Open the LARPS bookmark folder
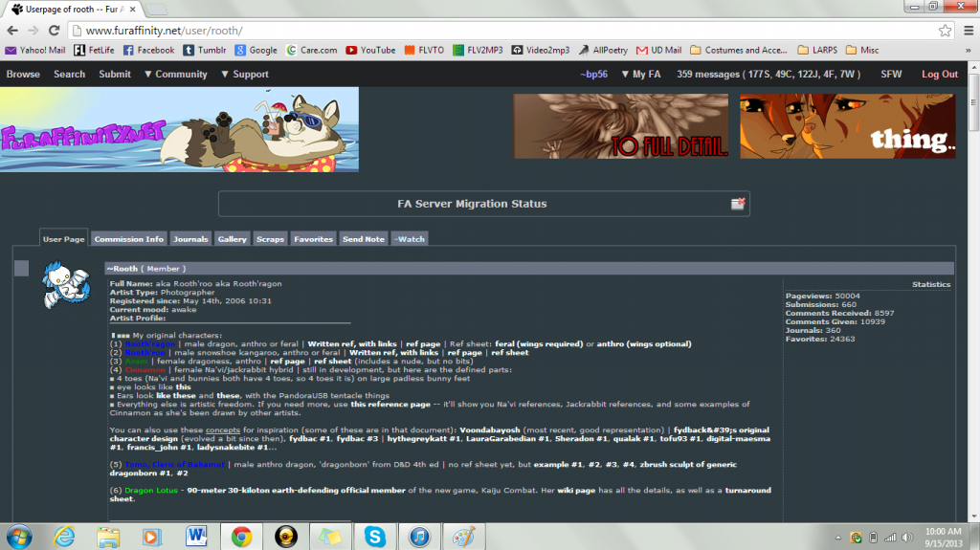Image resolution: width=980 pixels, height=550 pixels. tap(817, 50)
